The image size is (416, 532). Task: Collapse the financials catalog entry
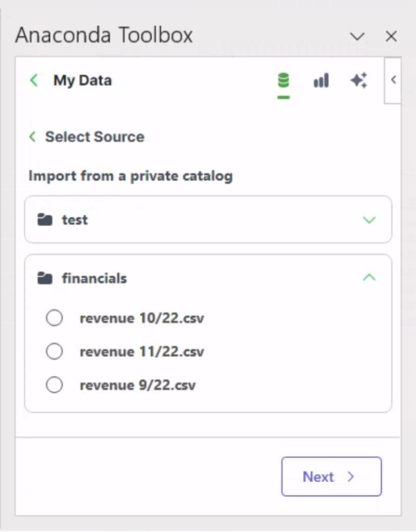point(368,277)
